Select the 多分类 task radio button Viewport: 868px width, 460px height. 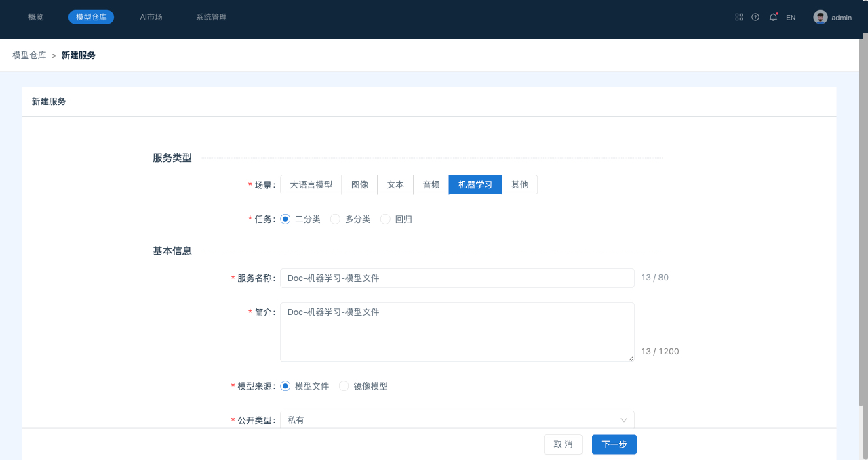[x=335, y=219]
